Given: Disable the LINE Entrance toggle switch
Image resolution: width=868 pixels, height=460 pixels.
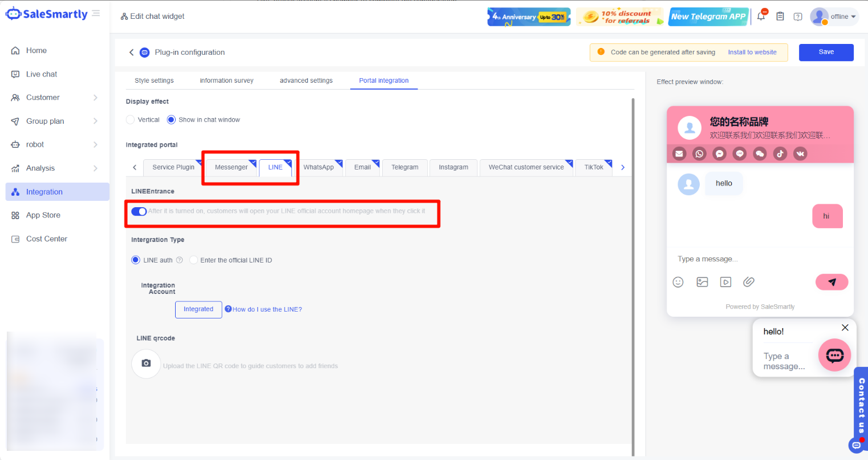Looking at the screenshot, I should click(x=139, y=211).
